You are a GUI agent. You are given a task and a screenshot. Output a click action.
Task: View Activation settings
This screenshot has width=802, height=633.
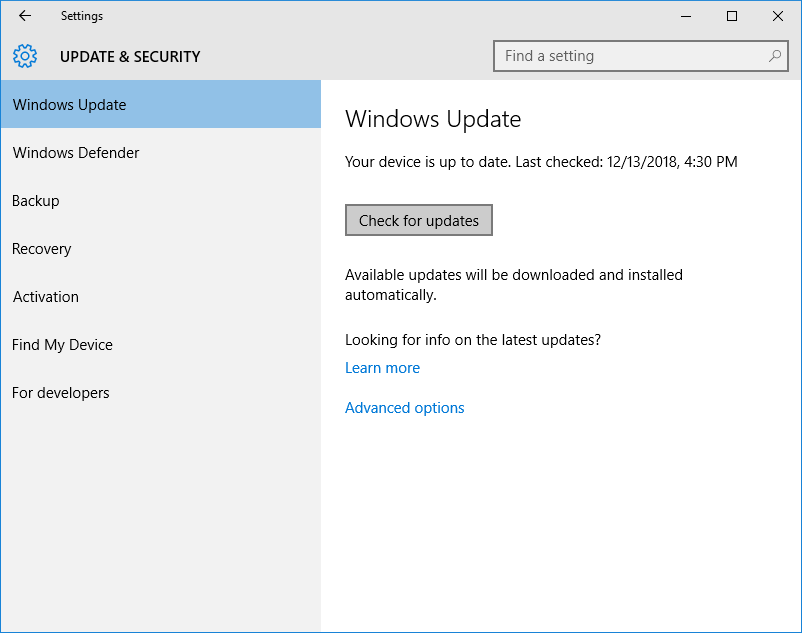point(45,296)
